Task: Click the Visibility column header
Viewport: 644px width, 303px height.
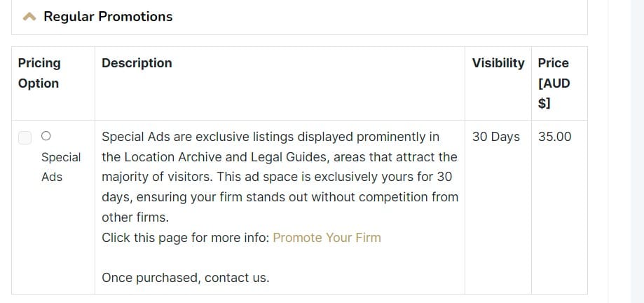Action: coord(498,63)
